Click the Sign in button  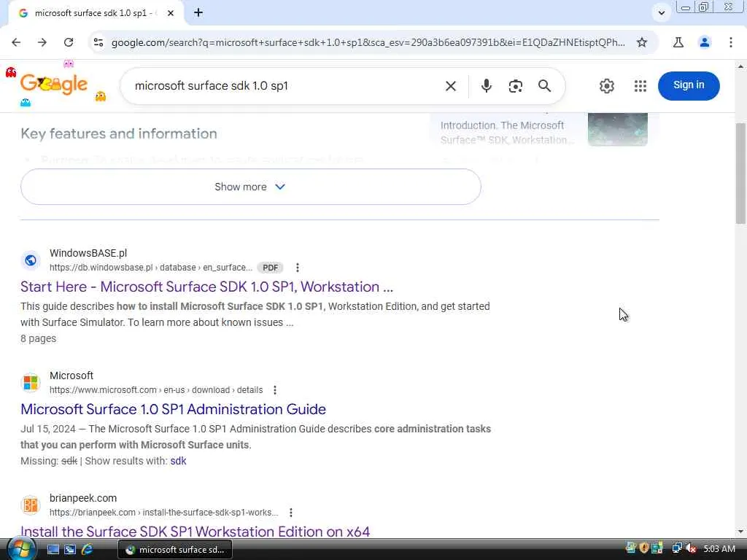click(x=689, y=86)
